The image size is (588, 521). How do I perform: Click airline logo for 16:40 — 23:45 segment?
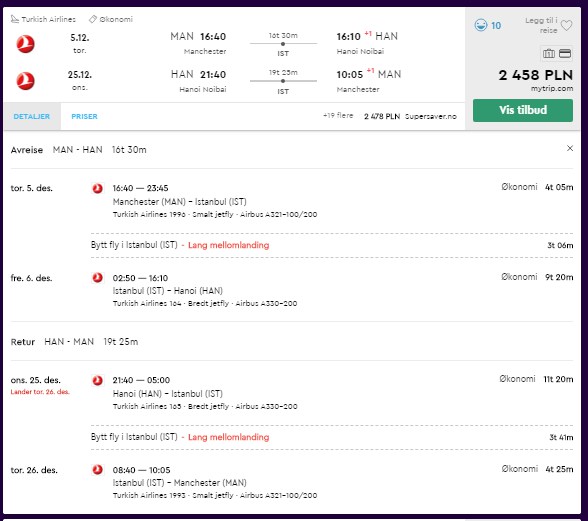tap(98, 188)
